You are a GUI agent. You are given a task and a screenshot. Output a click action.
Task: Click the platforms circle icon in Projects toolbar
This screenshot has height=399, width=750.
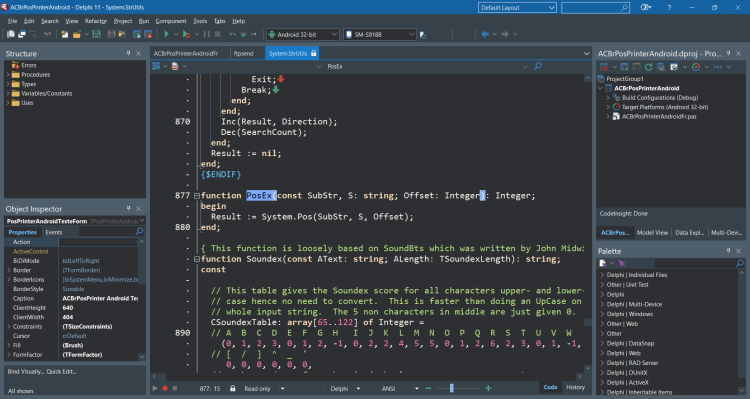696,67
